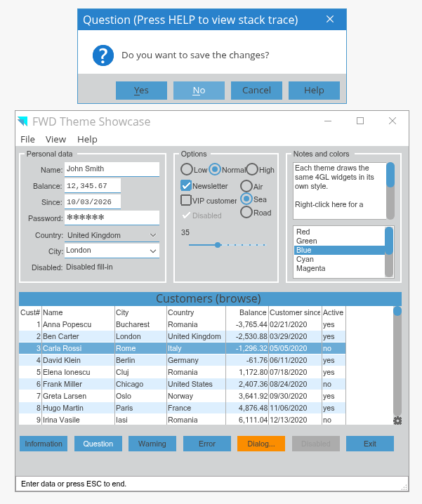Maximize the FWD Theme Showcase window
422x504 pixels.
coord(360,121)
